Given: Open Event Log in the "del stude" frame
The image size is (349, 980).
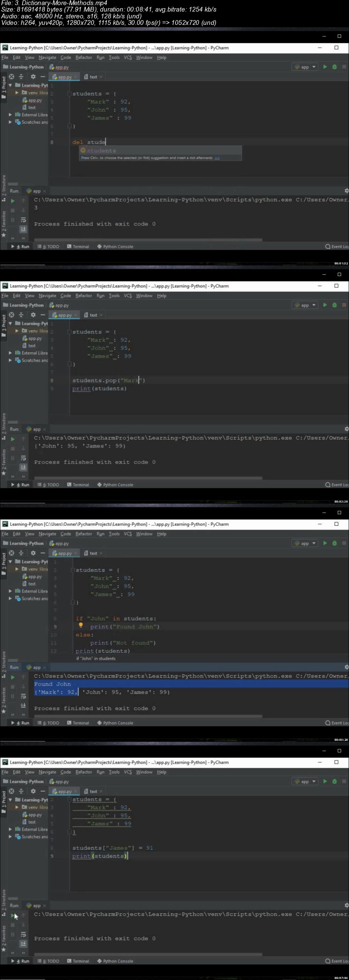Looking at the screenshot, I should coord(337,246).
